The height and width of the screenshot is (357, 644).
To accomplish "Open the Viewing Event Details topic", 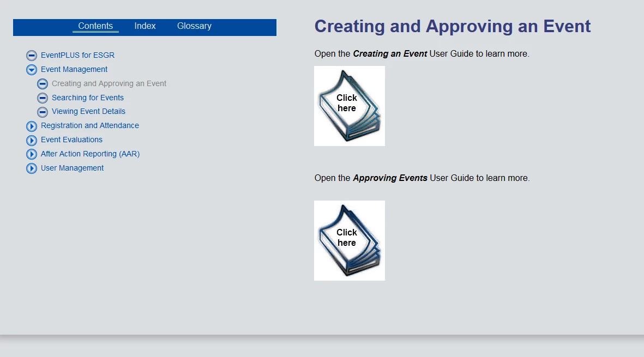I will coord(88,111).
